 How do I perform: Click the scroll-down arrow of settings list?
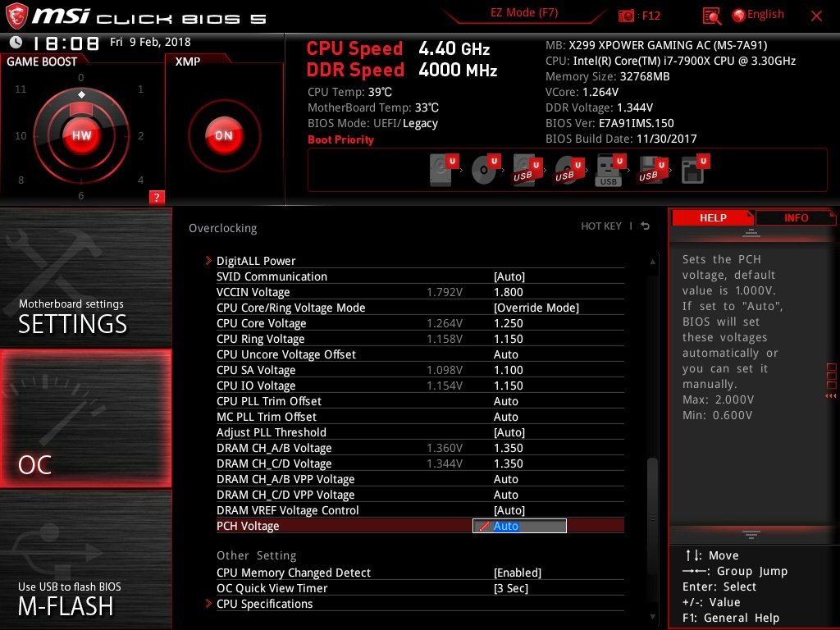click(652, 617)
